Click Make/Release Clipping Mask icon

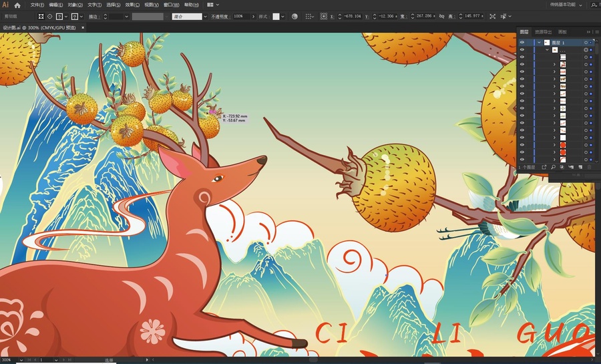pyautogui.click(x=562, y=168)
